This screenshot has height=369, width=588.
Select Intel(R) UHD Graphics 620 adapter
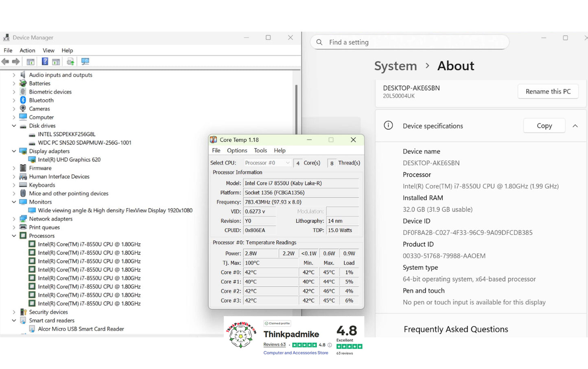click(69, 160)
